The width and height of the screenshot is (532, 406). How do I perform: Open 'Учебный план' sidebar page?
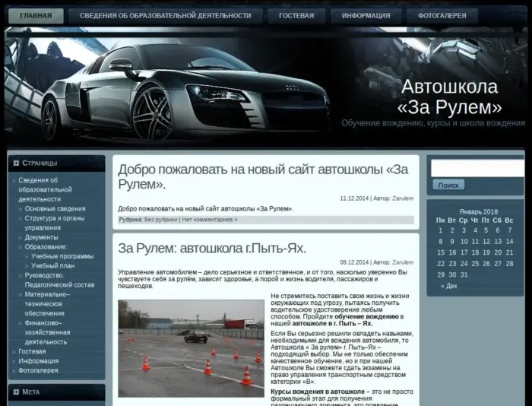(52, 266)
